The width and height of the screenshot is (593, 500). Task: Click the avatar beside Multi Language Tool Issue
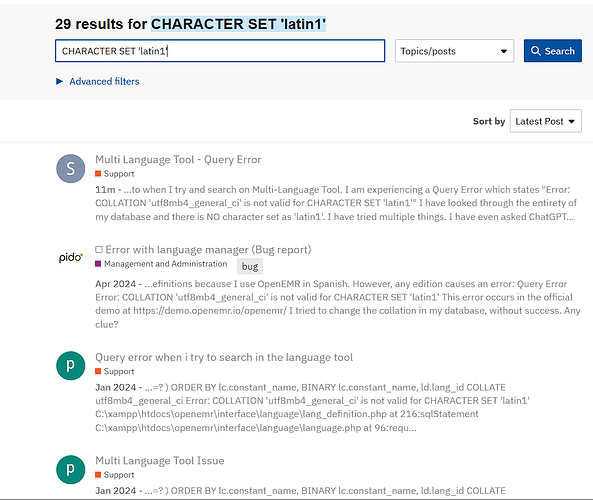point(71,469)
